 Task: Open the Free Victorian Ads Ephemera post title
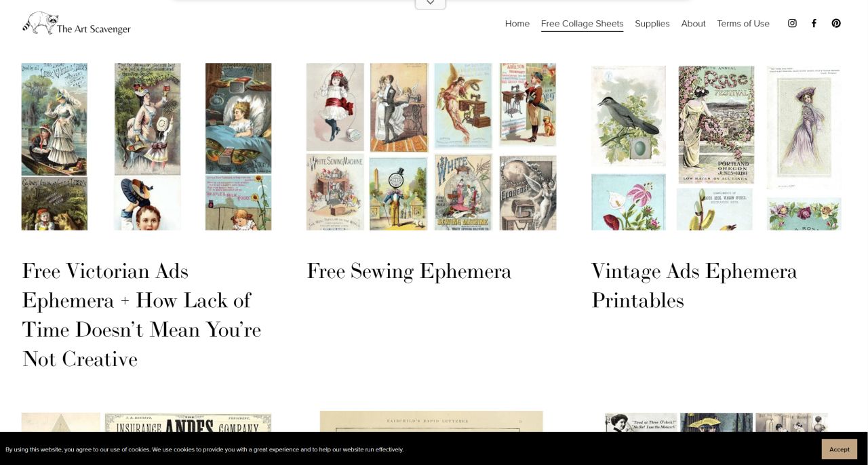142,315
